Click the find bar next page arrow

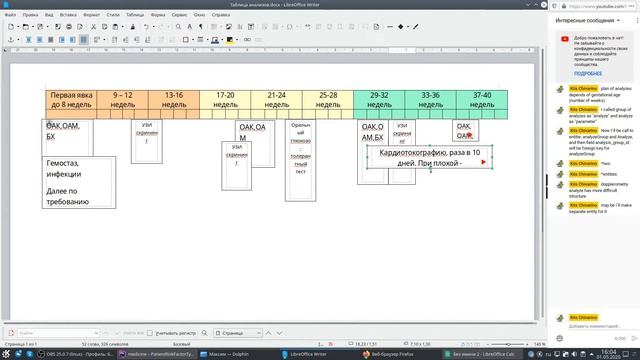279,333
